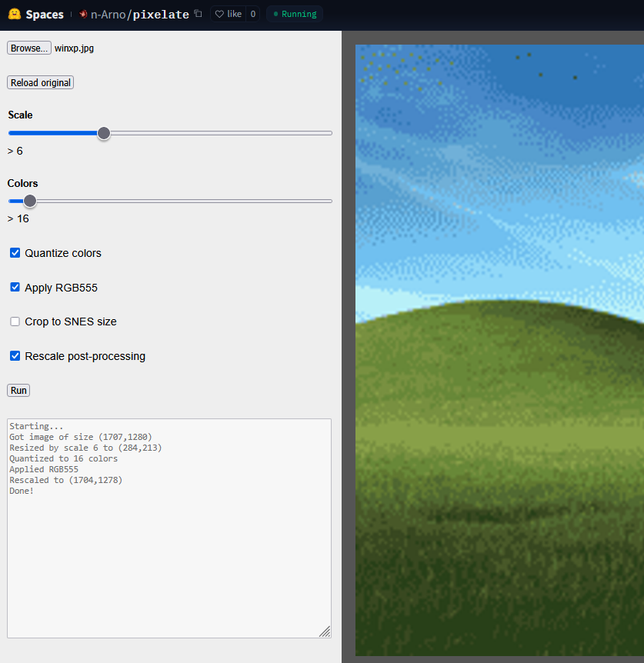Click the Hugging Face Spaces logo
The width and height of the screenshot is (644, 663).
point(15,14)
